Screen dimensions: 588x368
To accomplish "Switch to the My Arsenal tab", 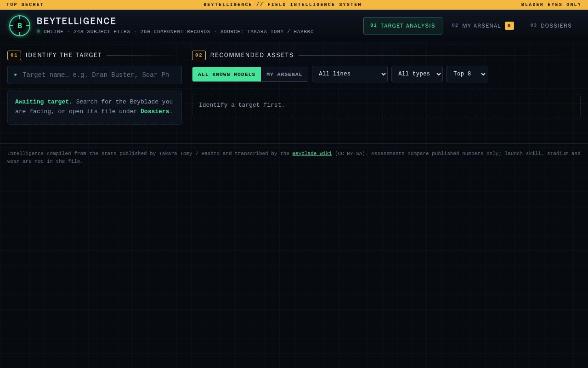I will [x=483, y=26].
